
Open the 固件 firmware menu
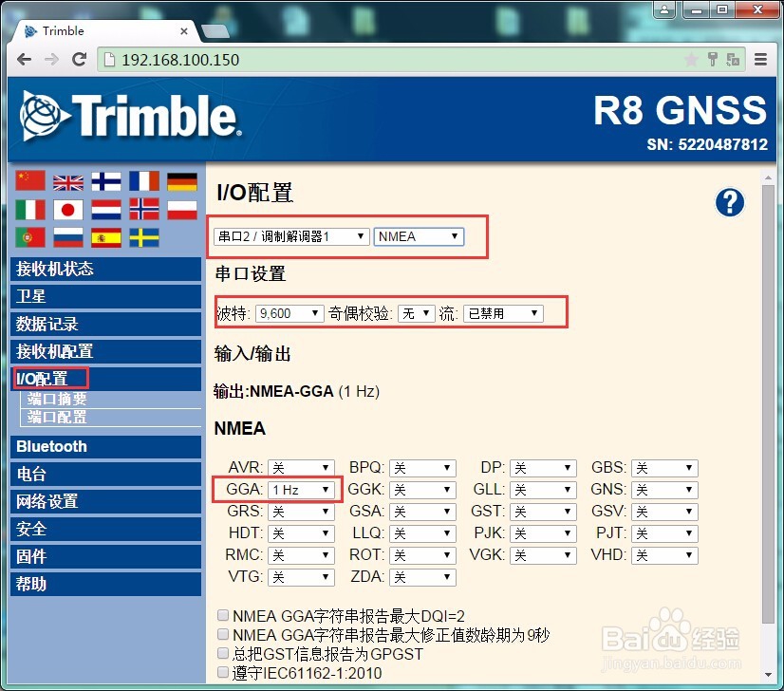(x=105, y=556)
